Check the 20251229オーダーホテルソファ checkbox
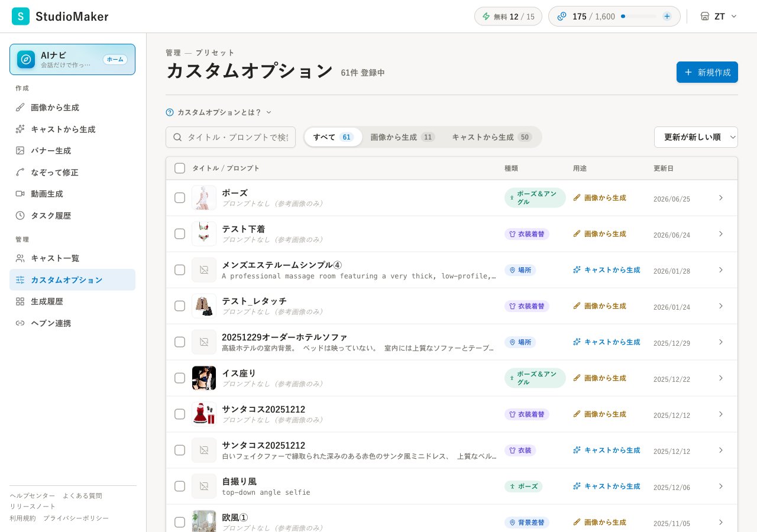This screenshot has width=757, height=532. [x=180, y=342]
